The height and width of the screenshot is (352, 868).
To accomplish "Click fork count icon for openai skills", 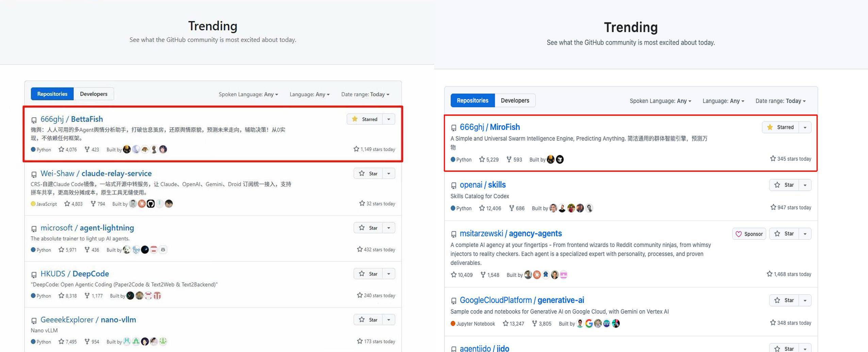I will click(511, 208).
